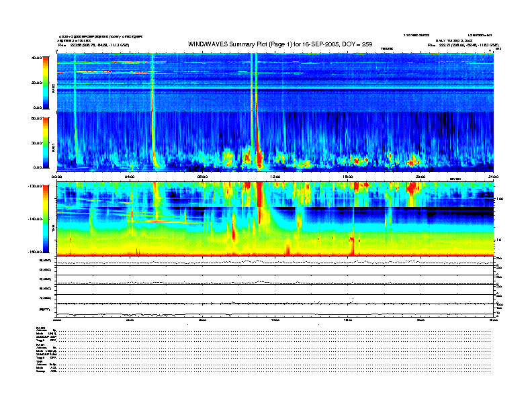Viewport: 532px width, 411px height.
Task: Click the WIND/WAVES Summary Plot title text
Action: click(280, 44)
